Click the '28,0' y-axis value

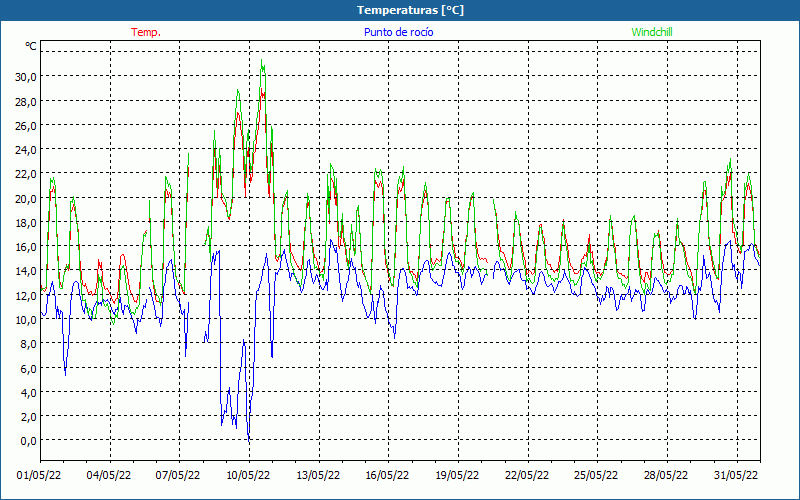(26, 102)
